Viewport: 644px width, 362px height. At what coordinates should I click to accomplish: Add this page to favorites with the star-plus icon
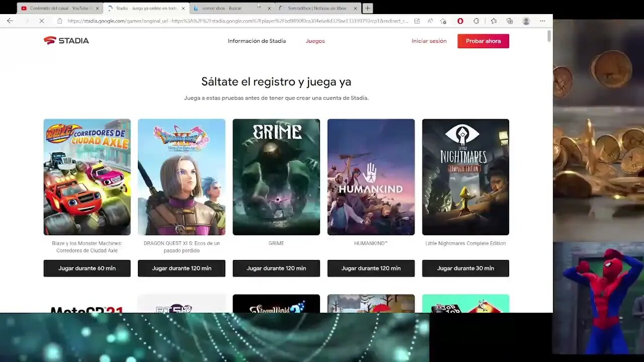tap(443, 21)
